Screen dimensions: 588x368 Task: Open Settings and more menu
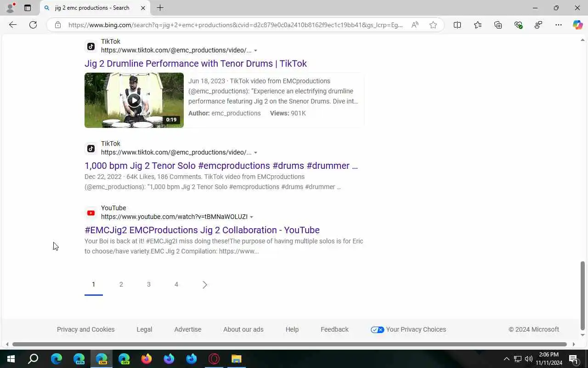pyautogui.click(x=559, y=25)
